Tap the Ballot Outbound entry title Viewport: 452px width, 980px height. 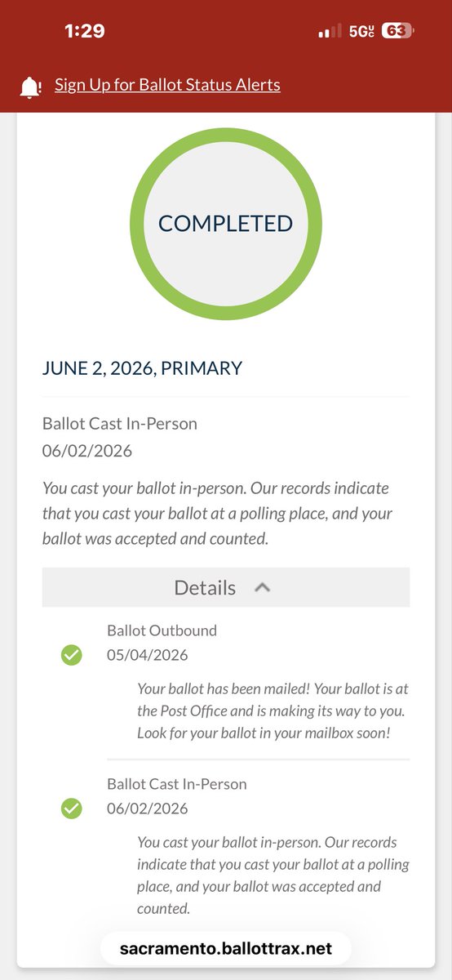[x=162, y=630]
